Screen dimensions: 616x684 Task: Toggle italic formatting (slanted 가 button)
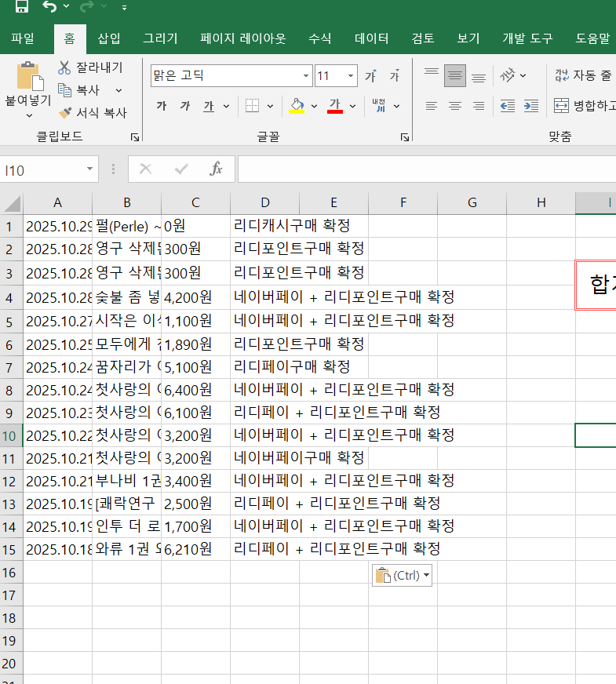[x=185, y=106]
